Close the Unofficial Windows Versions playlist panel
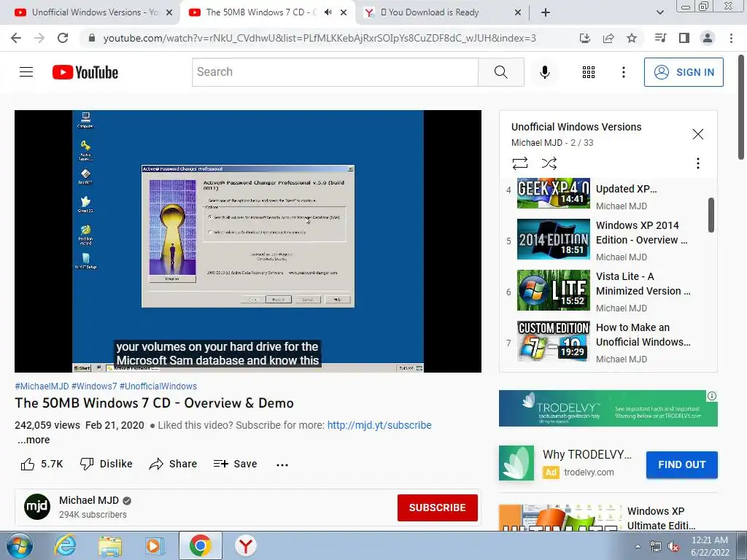 (x=698, y=134)
